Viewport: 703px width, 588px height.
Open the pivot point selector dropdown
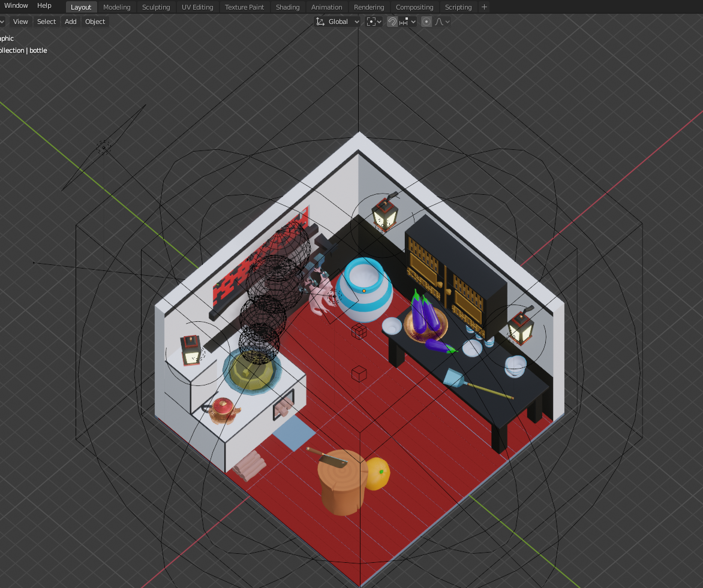[x=374, y=22]
